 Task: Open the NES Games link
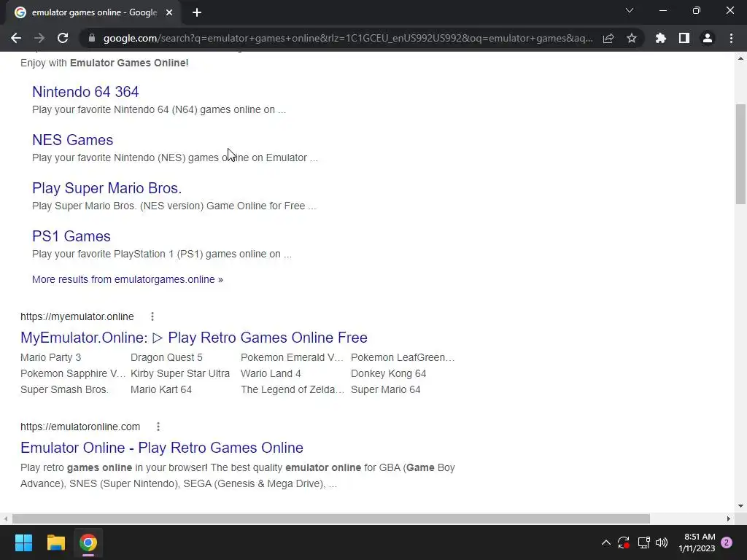pyautogui.click(x=72, y=139)
